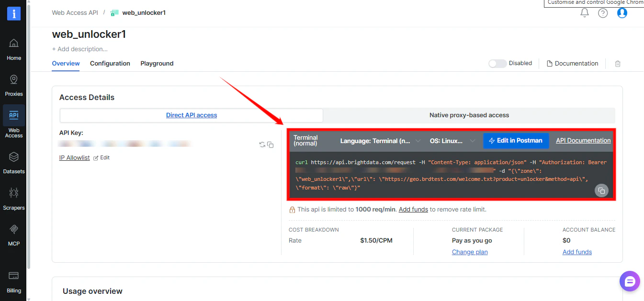Expand the delete zone trash menu

click(x=617, y=63)
